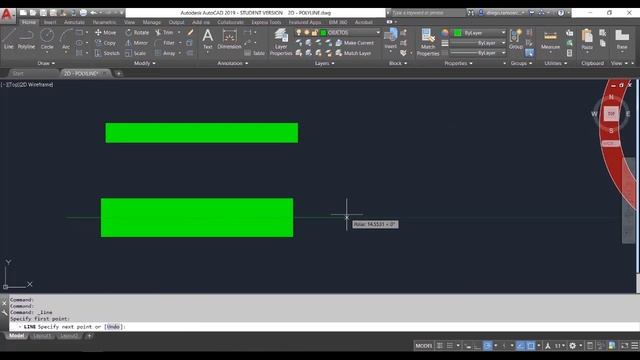Open the Annotate ribbon tab

pos(74,22)
